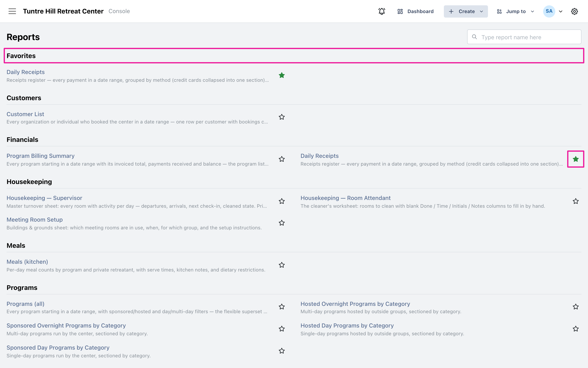Open the notifications bell
Screen dimensions: 588x368
[382, 11]
